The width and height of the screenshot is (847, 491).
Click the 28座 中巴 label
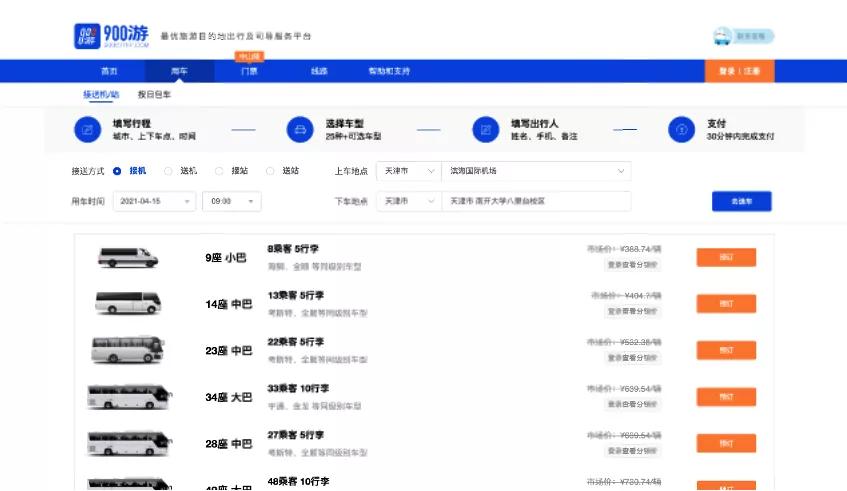(x=228, y=443)
